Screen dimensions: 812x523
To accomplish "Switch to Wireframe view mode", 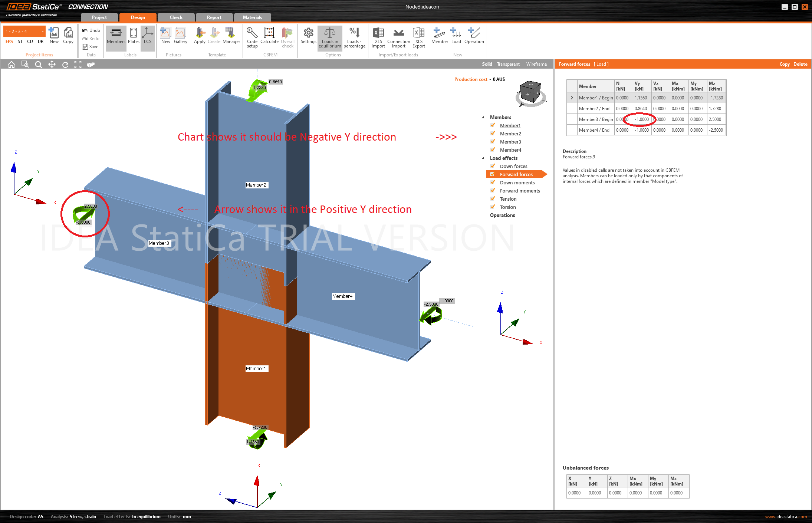I will click(536, 64).
